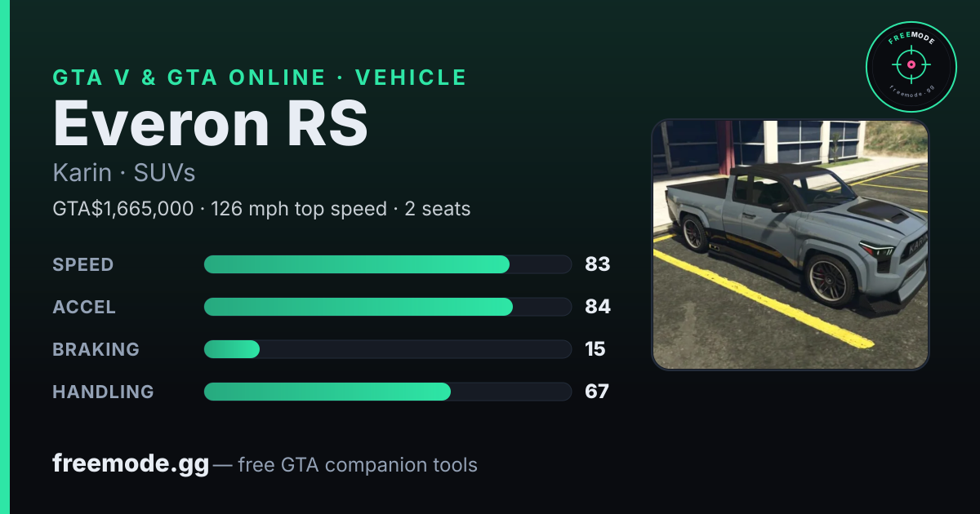Click the Braking stat bar
Screen dimensions: 980x514
[387, 349]
